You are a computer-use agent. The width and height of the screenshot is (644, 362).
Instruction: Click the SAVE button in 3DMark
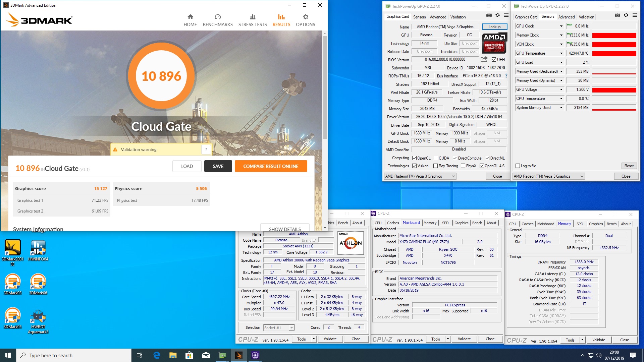tap(218, 166)
